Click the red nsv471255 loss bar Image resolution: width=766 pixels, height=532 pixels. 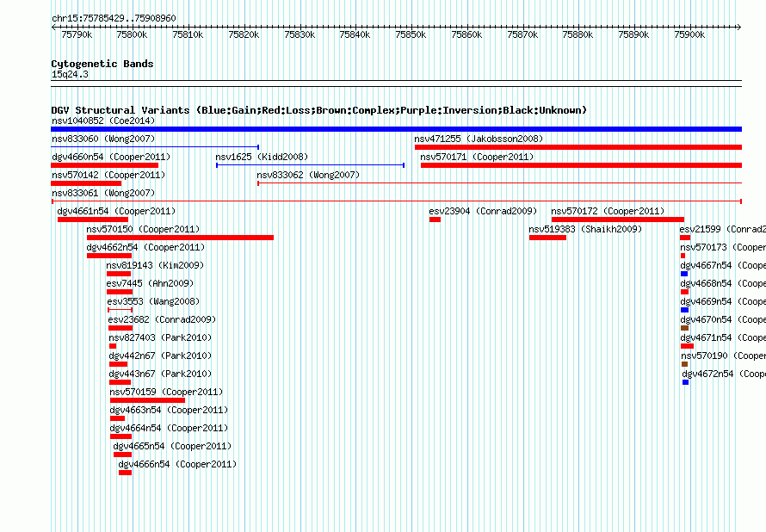tap(578, 147)
